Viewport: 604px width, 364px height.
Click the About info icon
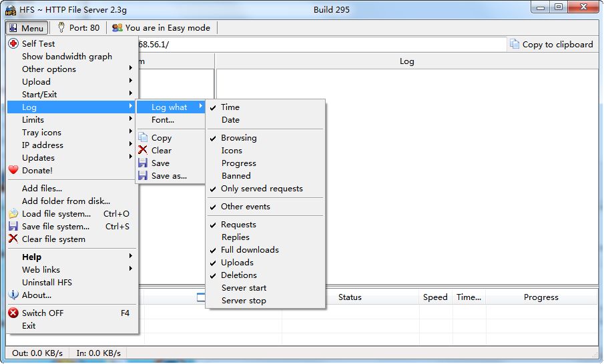(x=13, y=295)
